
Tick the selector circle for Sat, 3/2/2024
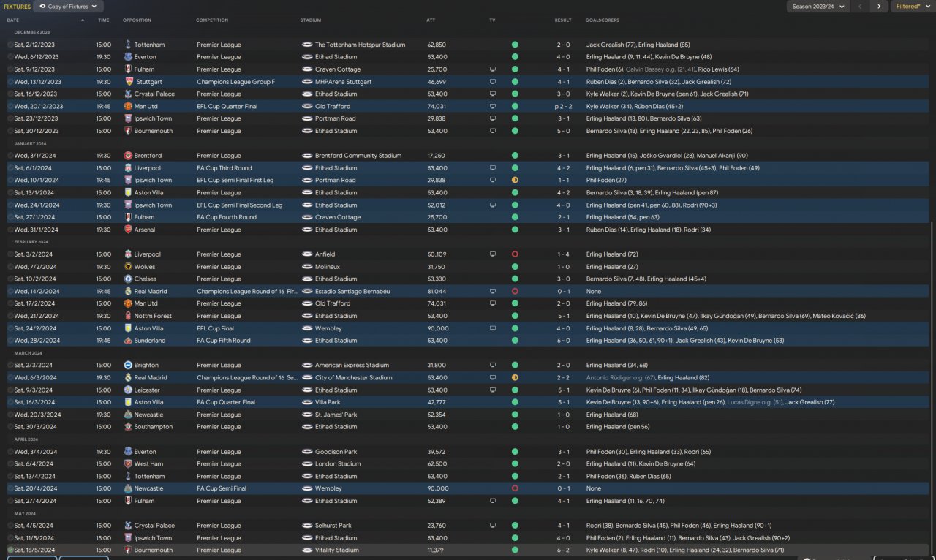click(10, 254)
